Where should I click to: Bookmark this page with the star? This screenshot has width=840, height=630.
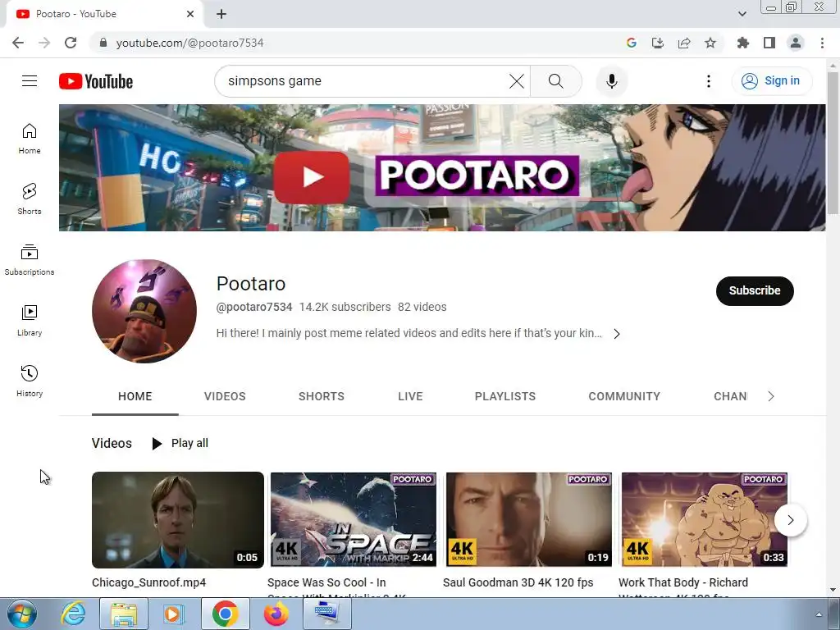pyautogui.click(x=710, y=43)
